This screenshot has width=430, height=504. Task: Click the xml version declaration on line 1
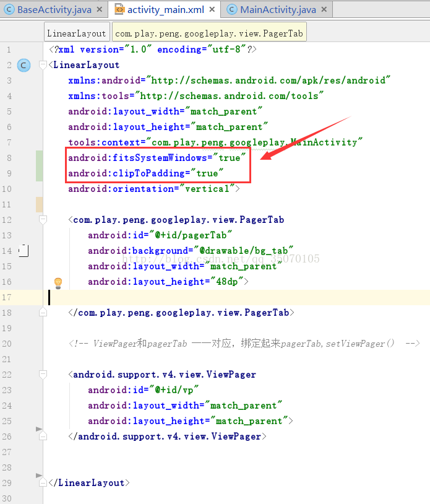(153, 50)
